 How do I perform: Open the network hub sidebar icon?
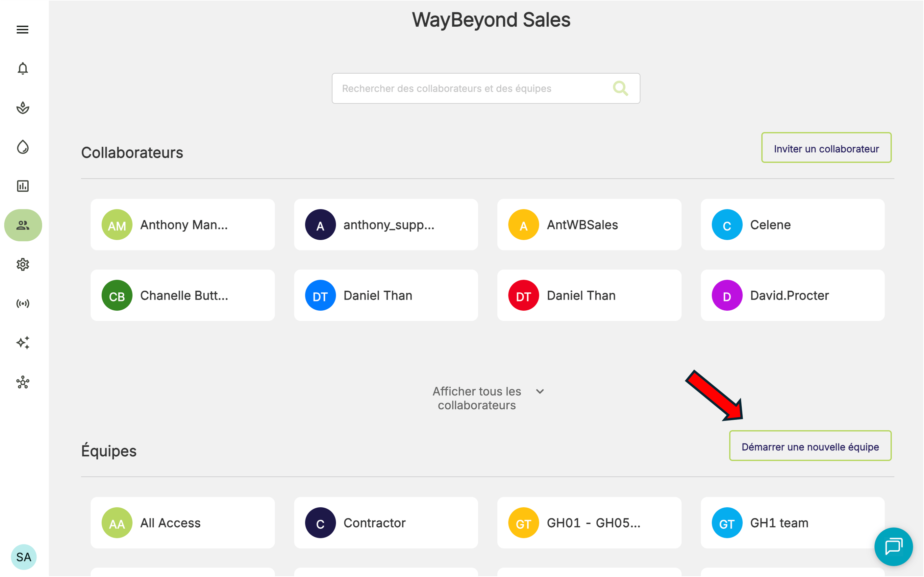[x=22, y=382]
